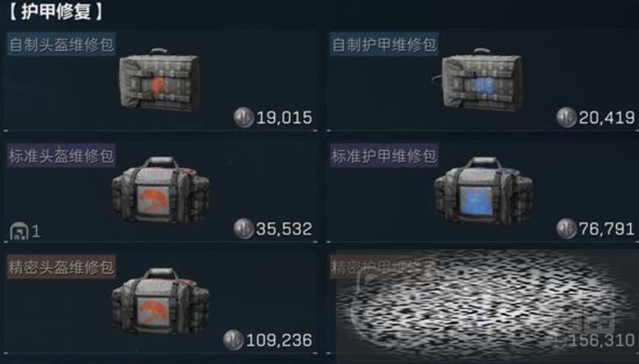Click the currency coin icon beside 20,419
This screenshot has width=639, height=364.
567,117
